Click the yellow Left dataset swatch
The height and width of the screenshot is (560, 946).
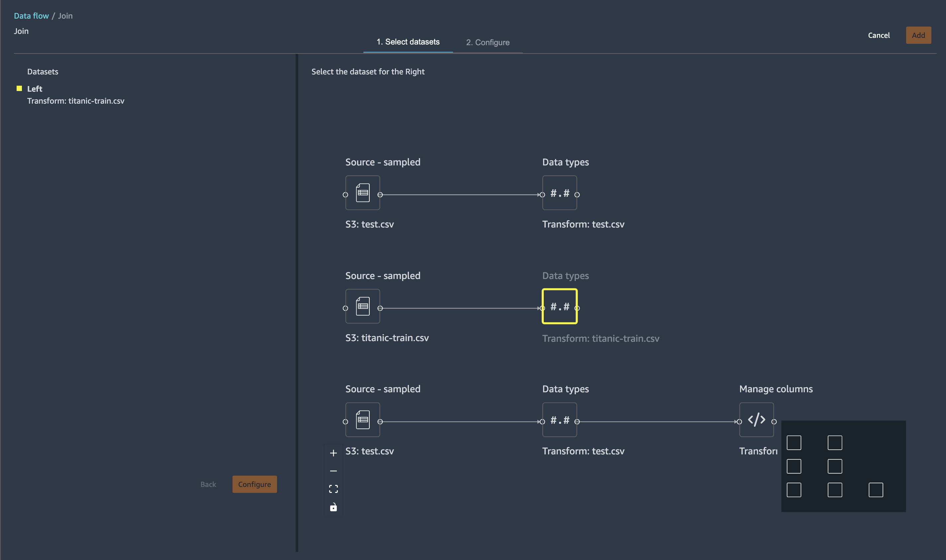19,89
